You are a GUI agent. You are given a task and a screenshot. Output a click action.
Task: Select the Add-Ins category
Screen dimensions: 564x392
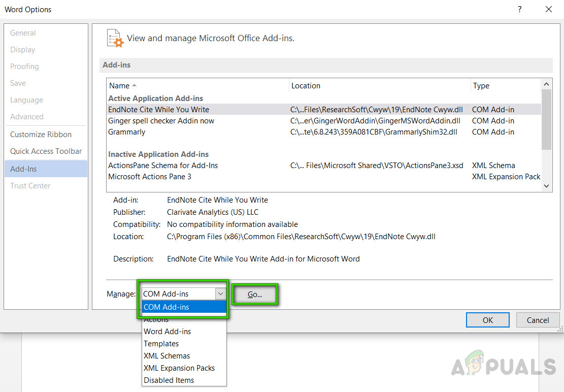(x=46, y=169)
